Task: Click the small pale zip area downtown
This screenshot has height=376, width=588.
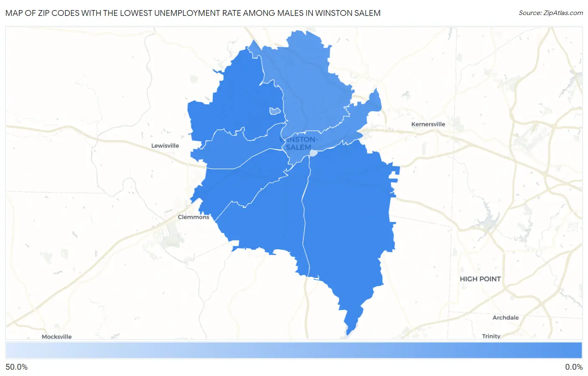Action: click(x=313, y=153)
